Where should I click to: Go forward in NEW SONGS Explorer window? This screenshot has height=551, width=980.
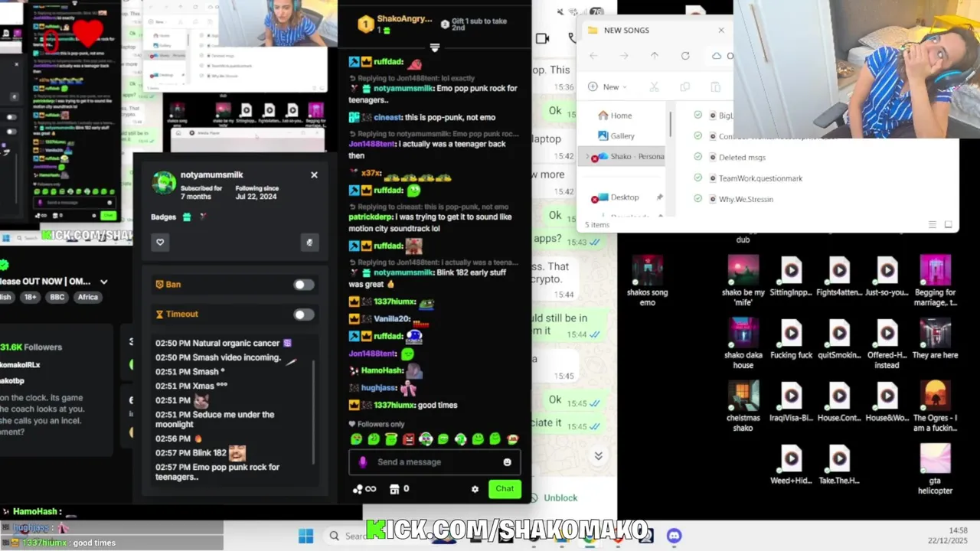point(624,56)
